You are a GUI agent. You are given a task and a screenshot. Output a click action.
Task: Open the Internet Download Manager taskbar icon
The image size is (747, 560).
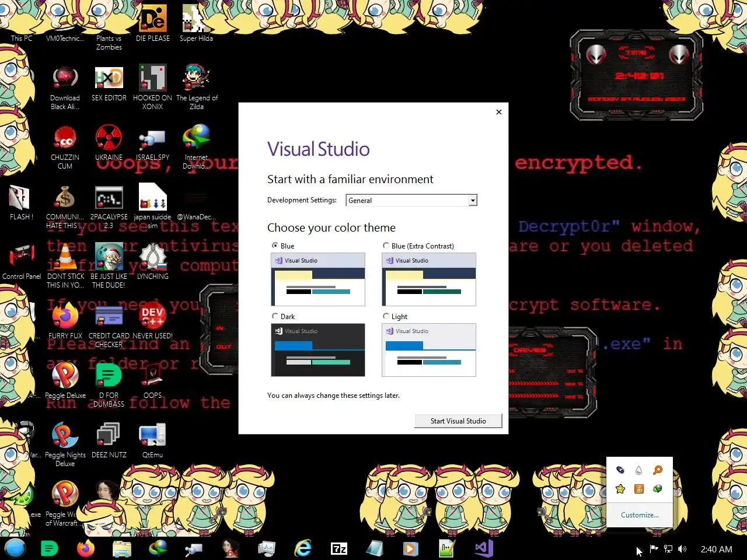(158, 548)
